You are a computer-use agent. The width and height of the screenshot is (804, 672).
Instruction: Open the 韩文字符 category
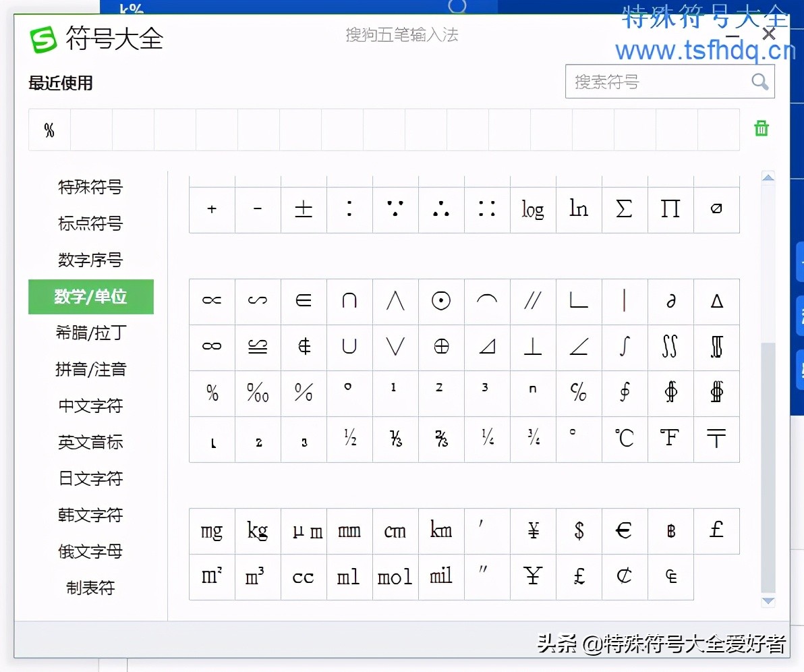pos(90,515)
